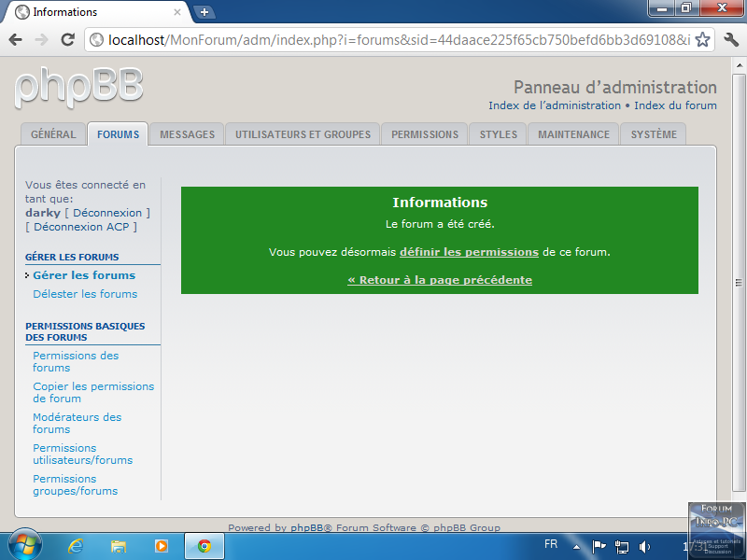Click page scrollbar up arrow
The image size is (747, 560).
point(739,65)
